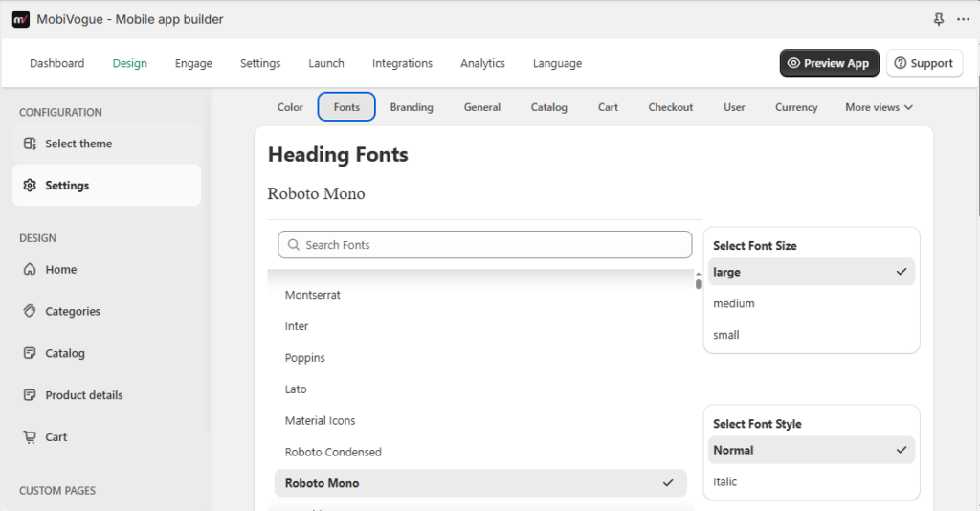Switch to the Fonts tab
Image resolution: width=980 pixels, height=511 pixels.
pyautogui.click(x=346, y=107)
